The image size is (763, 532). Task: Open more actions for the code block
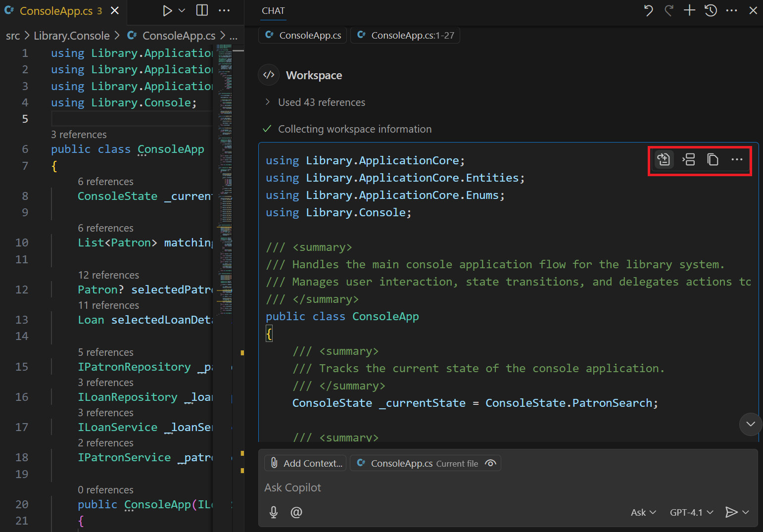coord(737,159)
